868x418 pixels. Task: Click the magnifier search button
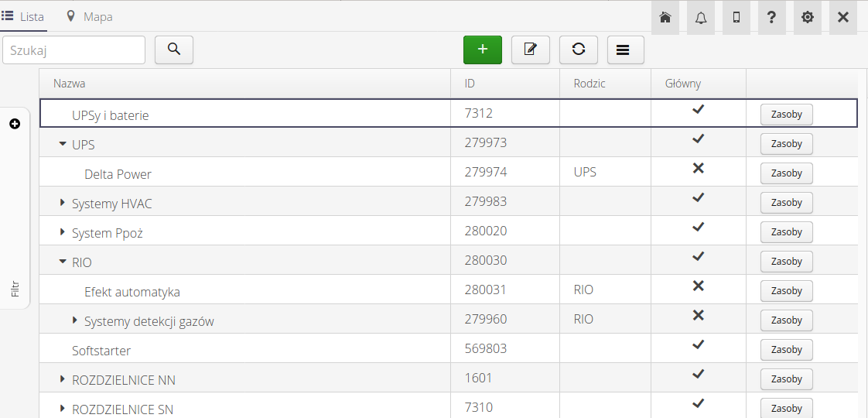[x=174, y=50]
